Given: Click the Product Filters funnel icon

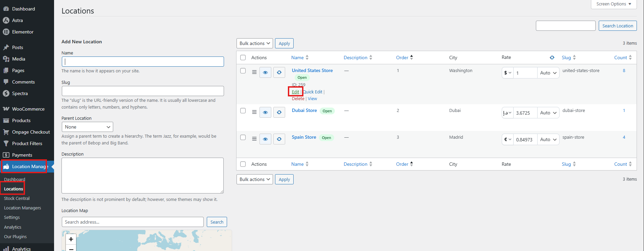Looking at the screenshot, I should (x=6, y=143).
